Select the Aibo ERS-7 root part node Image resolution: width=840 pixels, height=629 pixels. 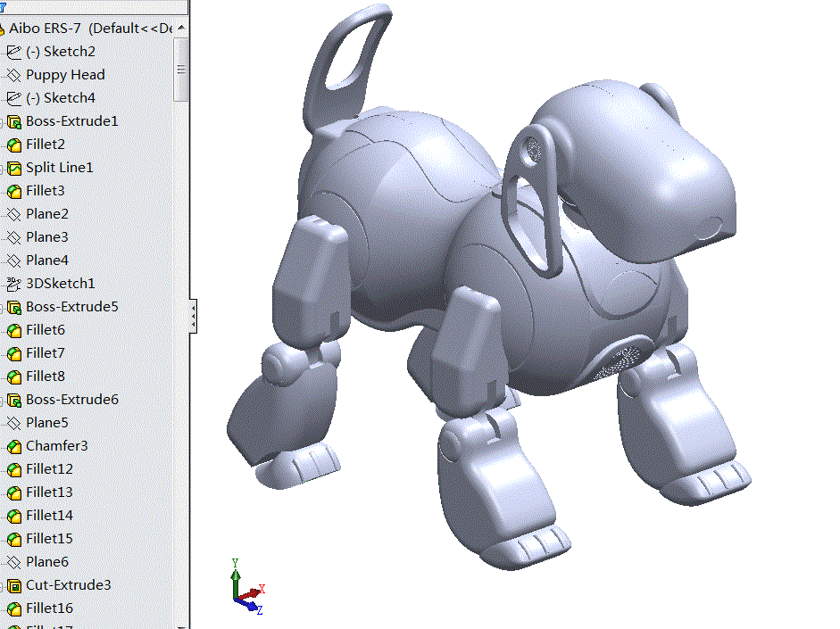pos(87,29)
